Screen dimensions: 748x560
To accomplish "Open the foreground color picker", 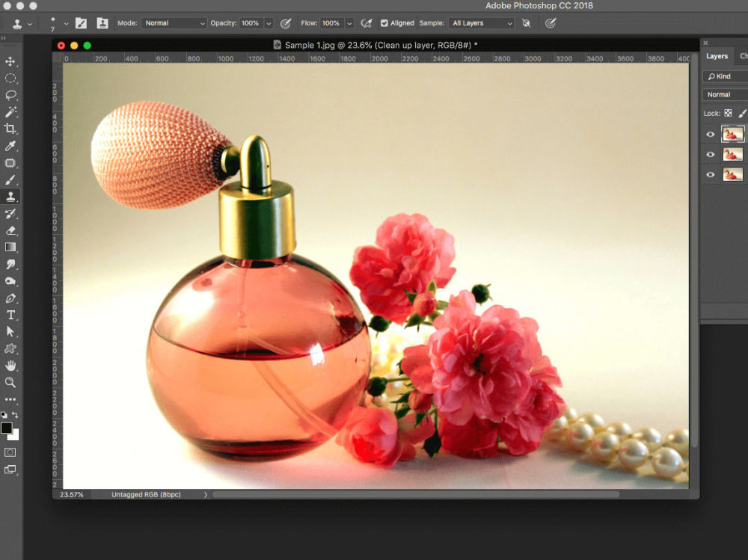I will pyautogui.click(x=6, y=428).
